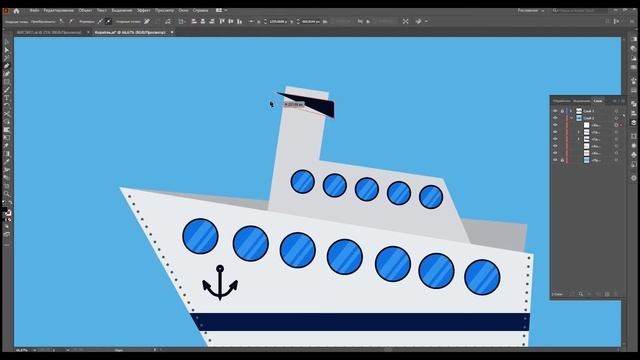
Task: Toggle visibility eye of topmost layer
Action: click(x=555, y=111)
